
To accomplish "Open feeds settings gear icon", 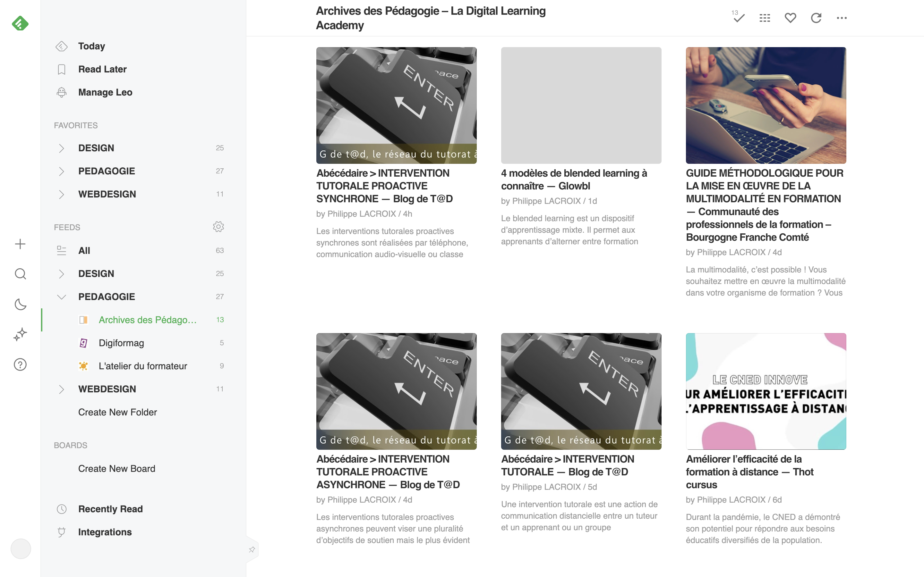I will tap(218, 227).
